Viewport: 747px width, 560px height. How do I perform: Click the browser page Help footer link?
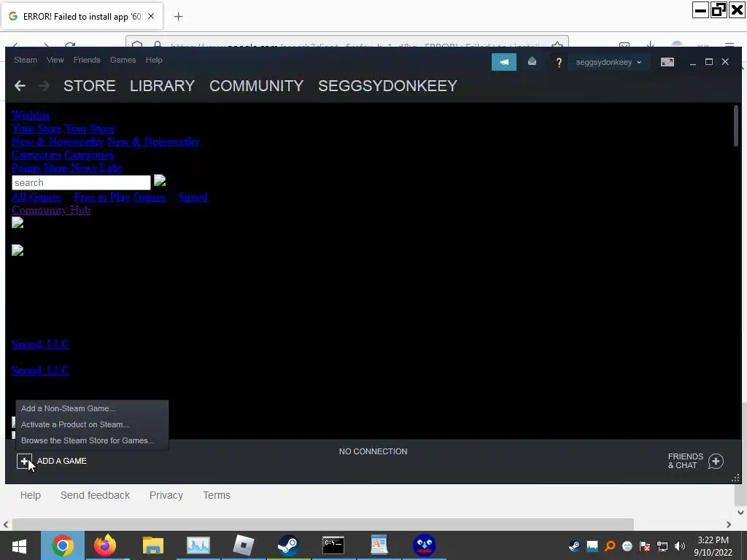click(x=31, y=495)
